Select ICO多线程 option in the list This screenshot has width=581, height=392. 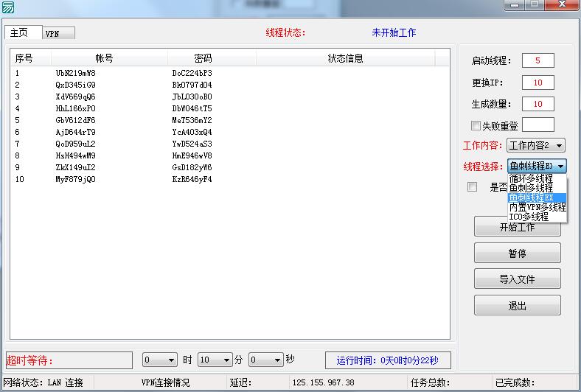529,217
